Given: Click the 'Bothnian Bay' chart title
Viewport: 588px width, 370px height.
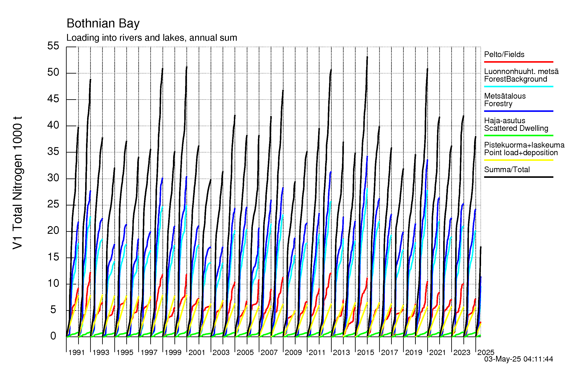Looking at the screenshot, I should 103,24.
